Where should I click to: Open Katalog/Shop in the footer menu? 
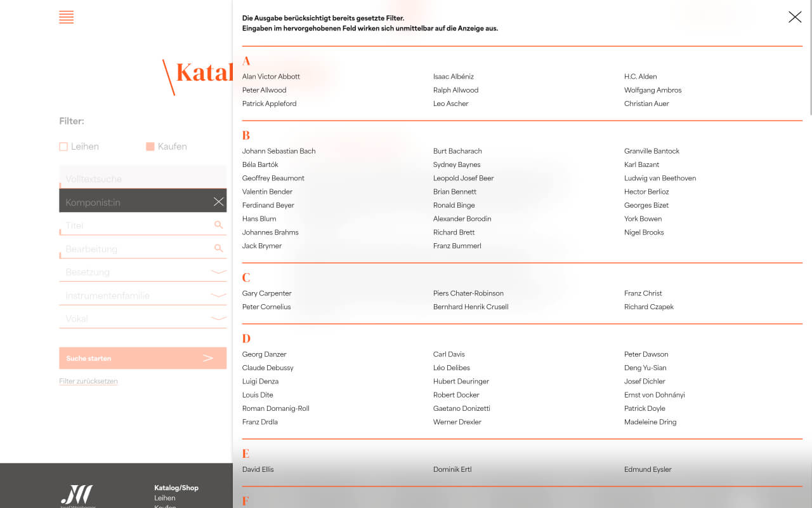click(x=176, y=488)
